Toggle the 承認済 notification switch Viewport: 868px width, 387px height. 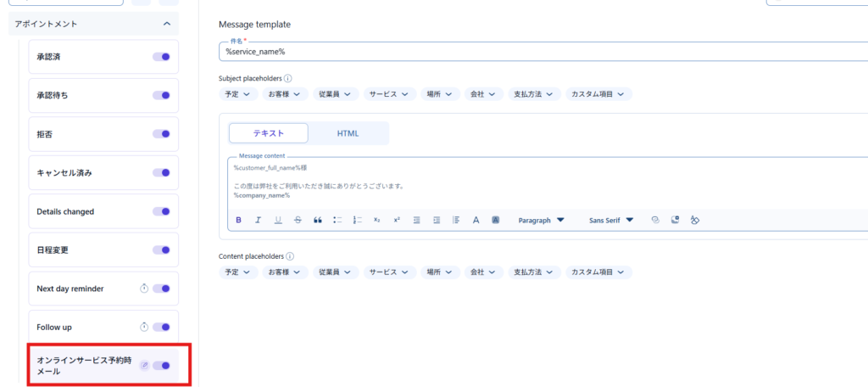[x=161, y=57]
